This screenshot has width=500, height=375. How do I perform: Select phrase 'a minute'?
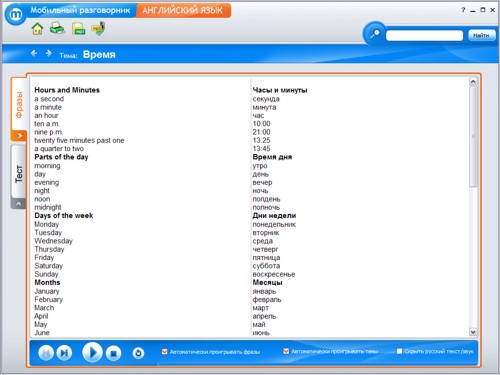[x=48, y=107]
